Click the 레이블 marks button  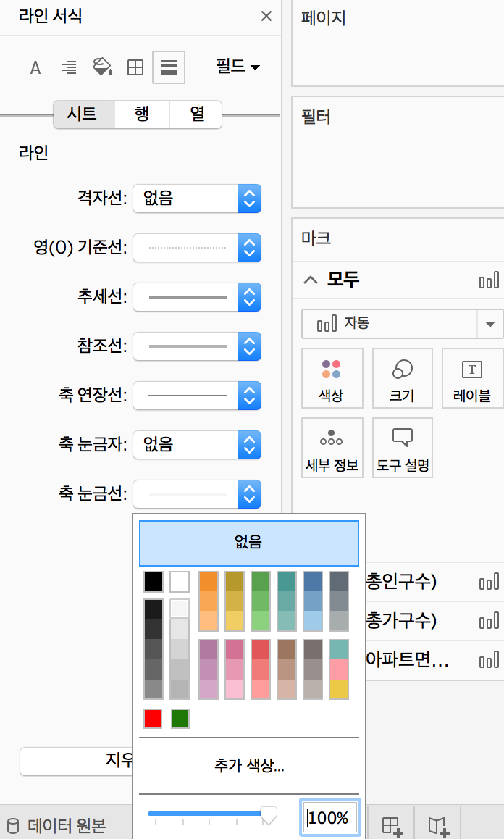pyautogui.click(x=472, y=378)
